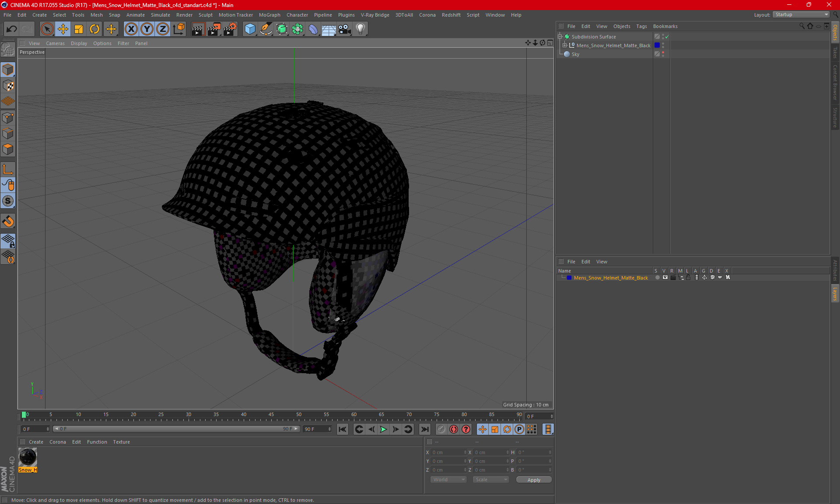Go to end of animation

pos(424,429)
